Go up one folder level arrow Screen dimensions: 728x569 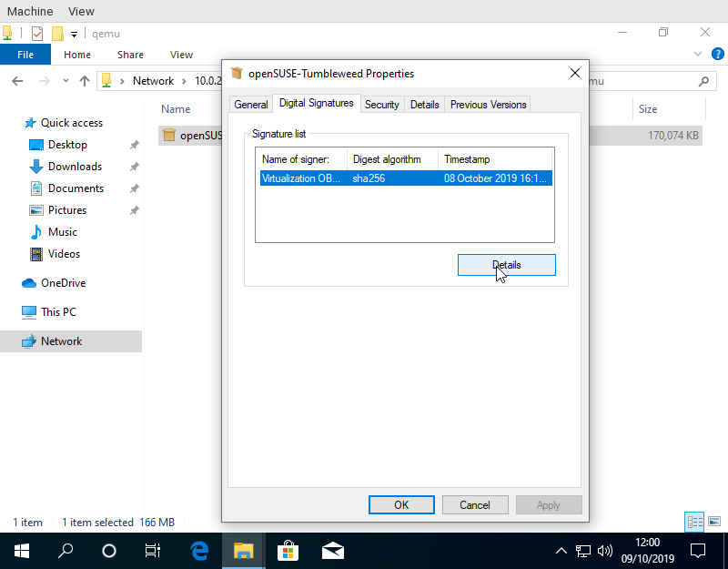pyautogui.click(x=85, y=81)
